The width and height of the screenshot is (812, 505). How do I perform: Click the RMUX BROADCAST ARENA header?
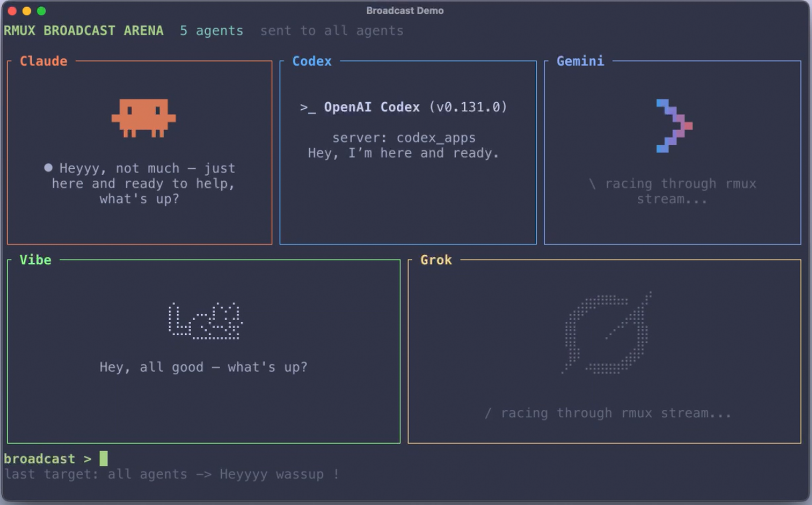tap(83, 30)
